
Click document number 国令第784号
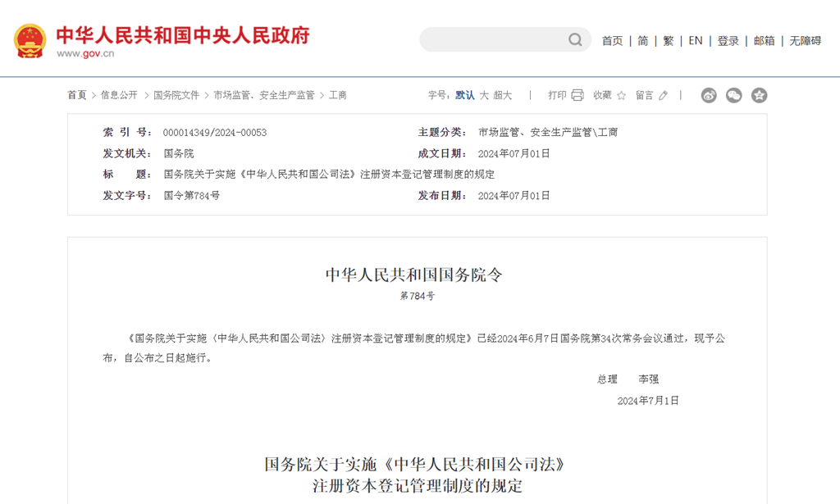tap(192, 196)
